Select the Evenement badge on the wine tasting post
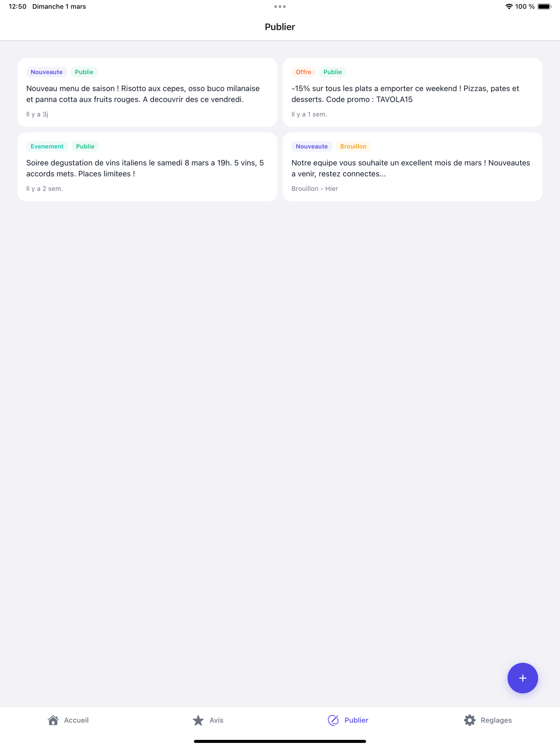The height and width of the screenshot is (747, 560). point(47,146)
